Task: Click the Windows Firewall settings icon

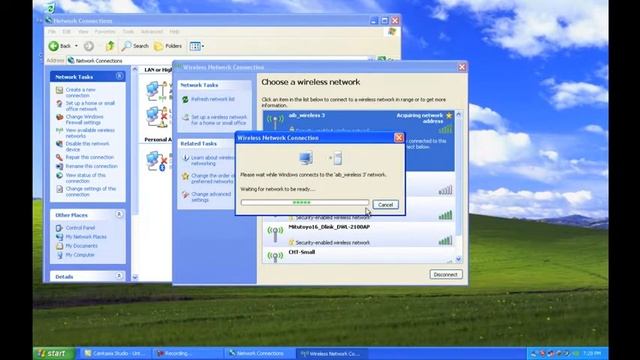Action: [x=60, y=117]
